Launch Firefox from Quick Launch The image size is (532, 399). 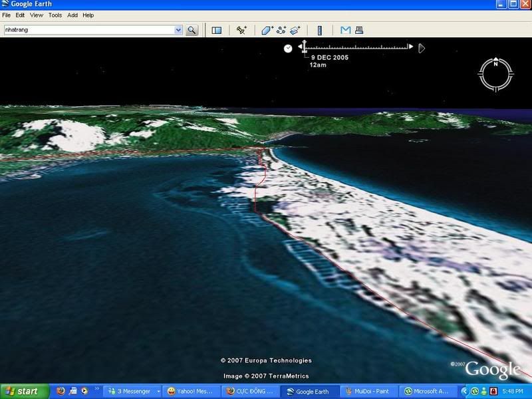(61, 391)
